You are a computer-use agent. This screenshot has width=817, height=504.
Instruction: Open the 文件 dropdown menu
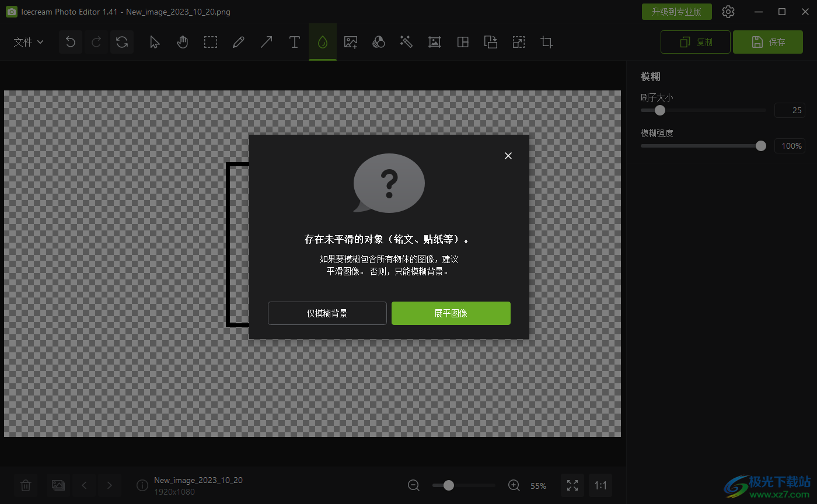[29, 42]
